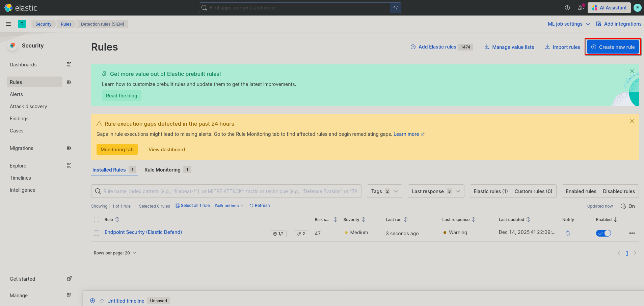The height and width of the screenshot is (306, 644).
Task: Open the Last response filter dropdown
Action: [x=436, y=191]
